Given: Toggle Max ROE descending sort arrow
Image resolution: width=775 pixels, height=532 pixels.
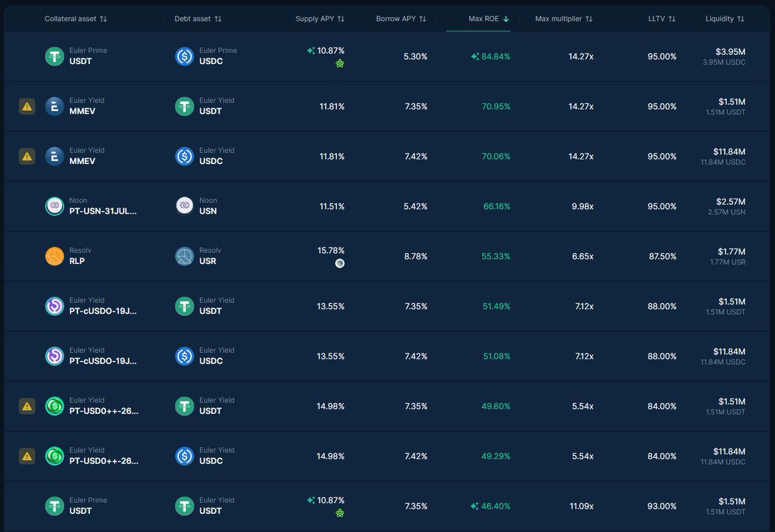Looking at the screenshot, I should click(506, 19).
